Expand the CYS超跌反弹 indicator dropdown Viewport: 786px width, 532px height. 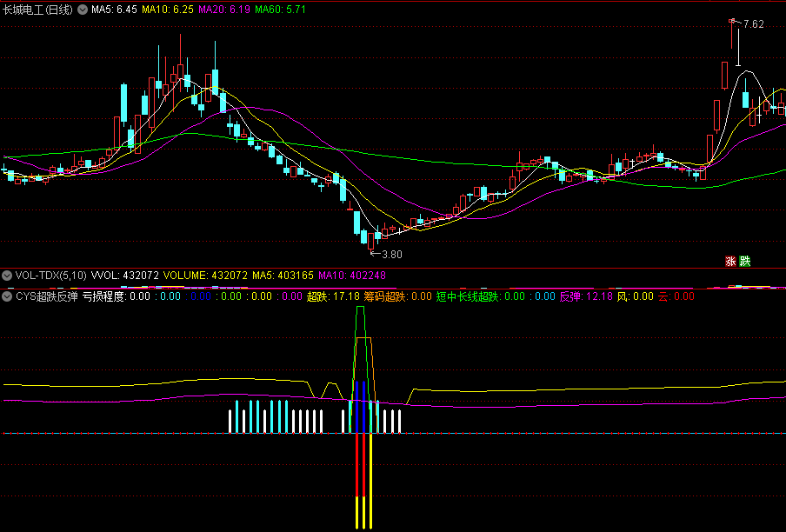tap(7, 296)
